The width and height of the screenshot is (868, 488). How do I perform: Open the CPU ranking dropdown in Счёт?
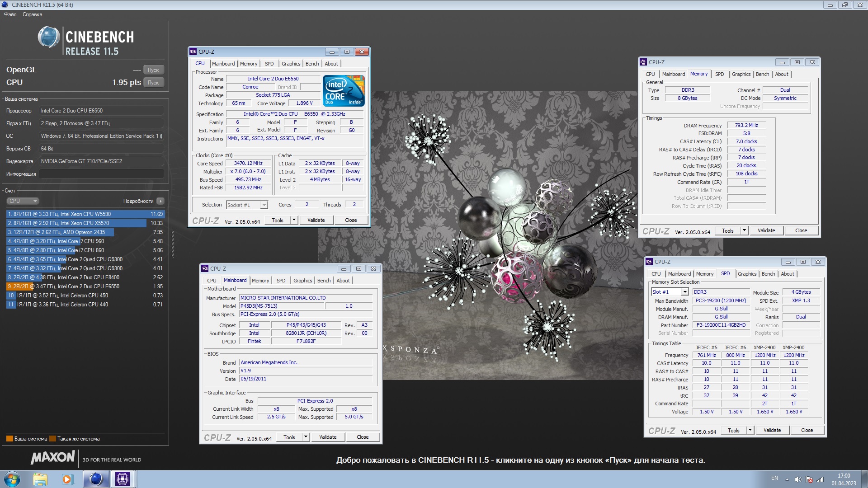(23, 201)
